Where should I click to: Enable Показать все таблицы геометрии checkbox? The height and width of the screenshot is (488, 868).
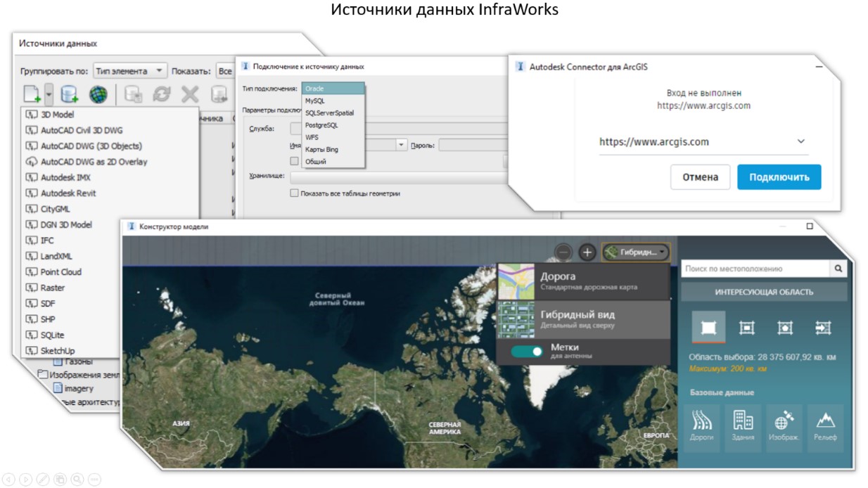tap(295, 193)
